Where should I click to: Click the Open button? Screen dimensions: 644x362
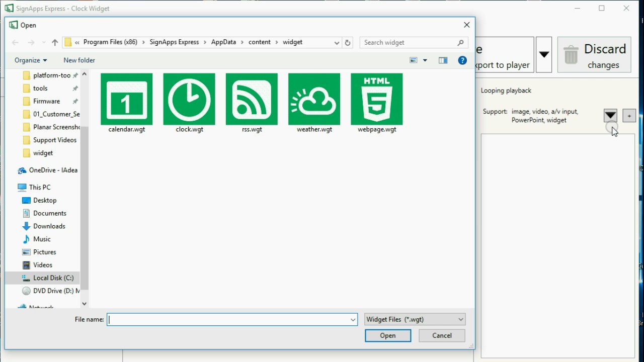coord(388,336)
